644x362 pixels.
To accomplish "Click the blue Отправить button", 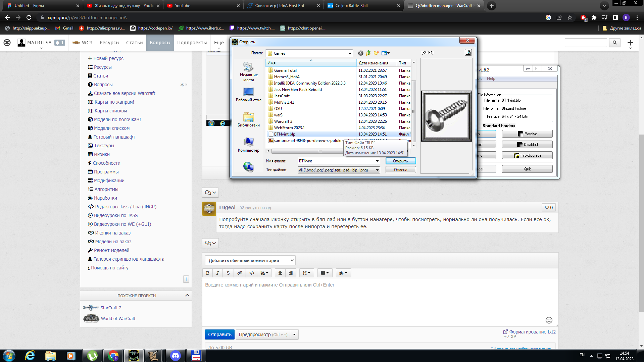I will click(x=220, y=334).
